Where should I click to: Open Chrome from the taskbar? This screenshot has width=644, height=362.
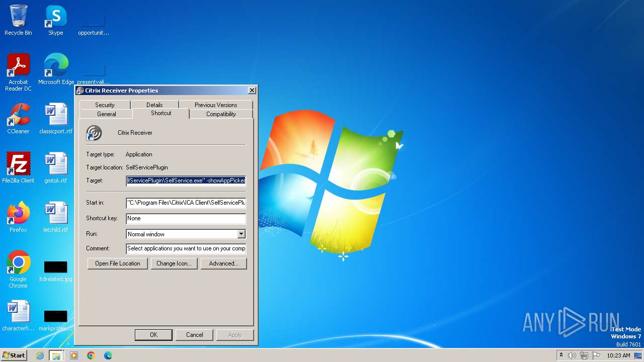91,355
